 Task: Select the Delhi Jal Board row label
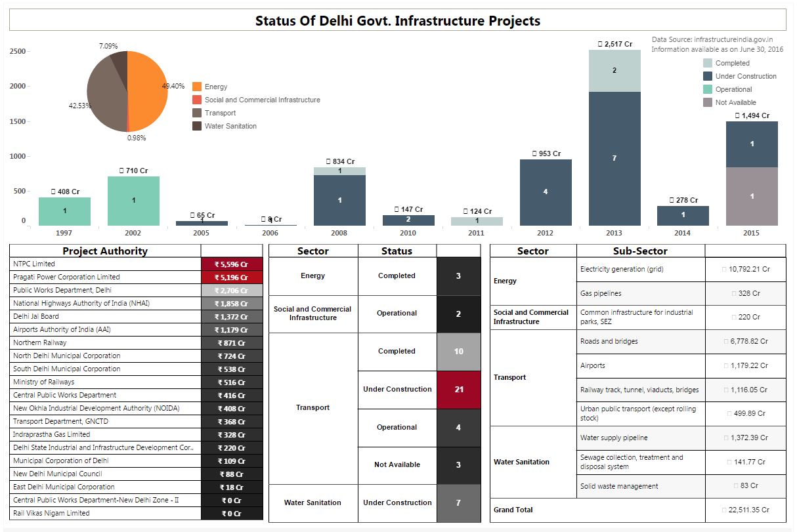click(x=36, y=316)
